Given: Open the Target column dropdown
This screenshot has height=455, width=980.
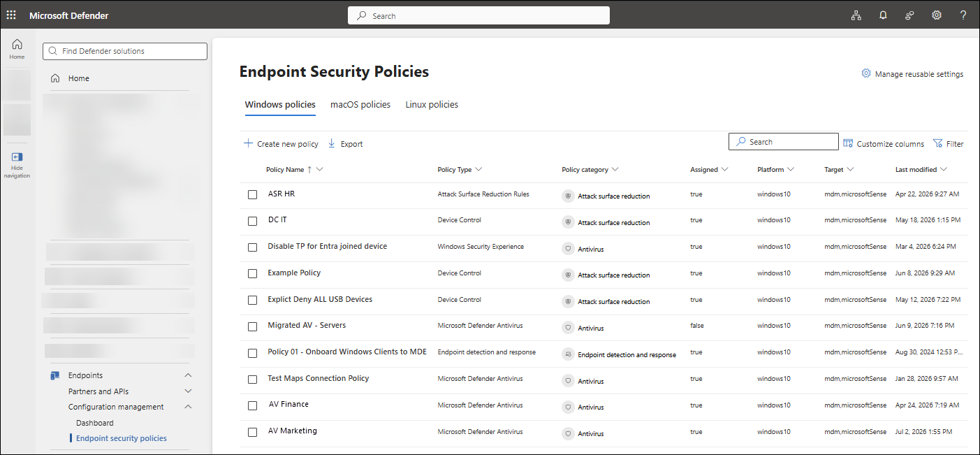Looking at the screenshot, I should pyautogui.click(x=851, y=170).
